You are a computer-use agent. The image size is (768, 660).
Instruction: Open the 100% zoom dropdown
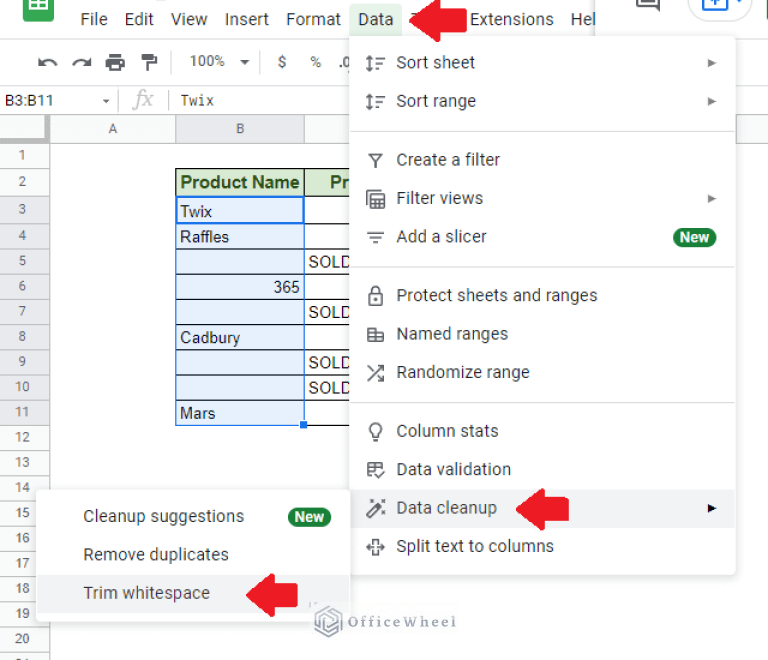coord(219,62)
